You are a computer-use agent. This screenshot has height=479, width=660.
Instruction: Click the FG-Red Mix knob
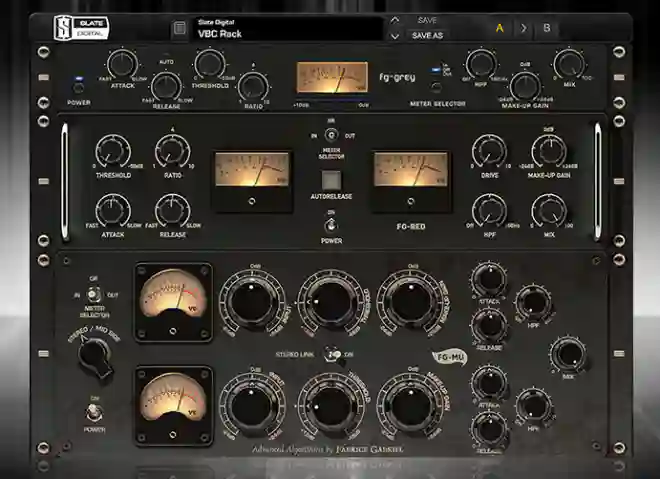[x=549, y=211]
